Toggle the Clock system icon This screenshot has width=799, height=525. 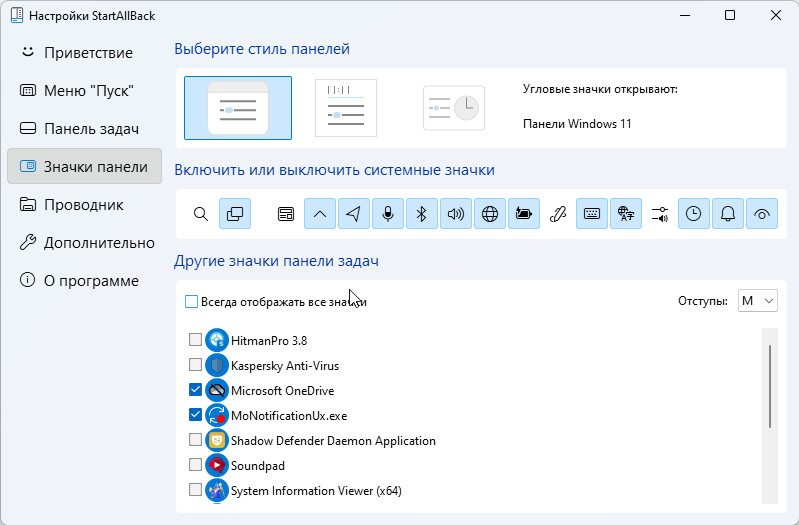point(694,214)
